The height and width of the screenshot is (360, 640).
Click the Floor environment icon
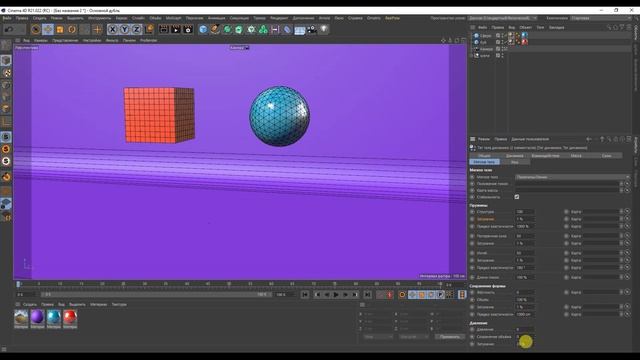click(x=300, y=30)
